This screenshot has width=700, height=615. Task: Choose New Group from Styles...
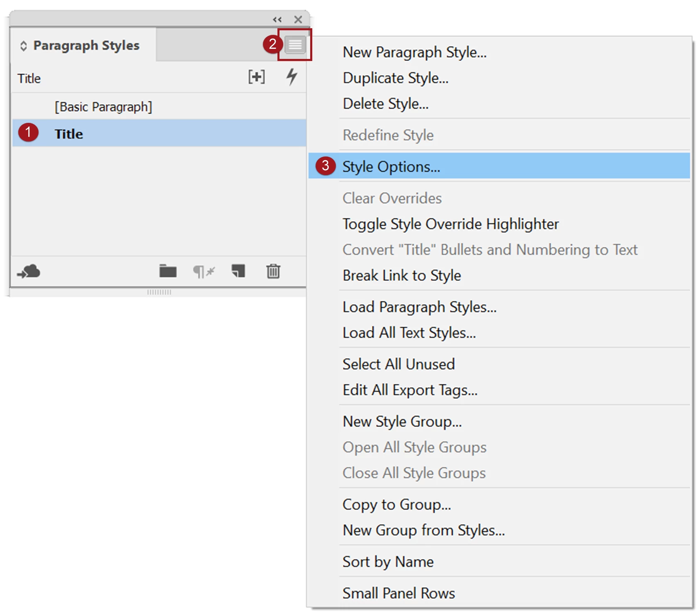[x=499, y=530]
